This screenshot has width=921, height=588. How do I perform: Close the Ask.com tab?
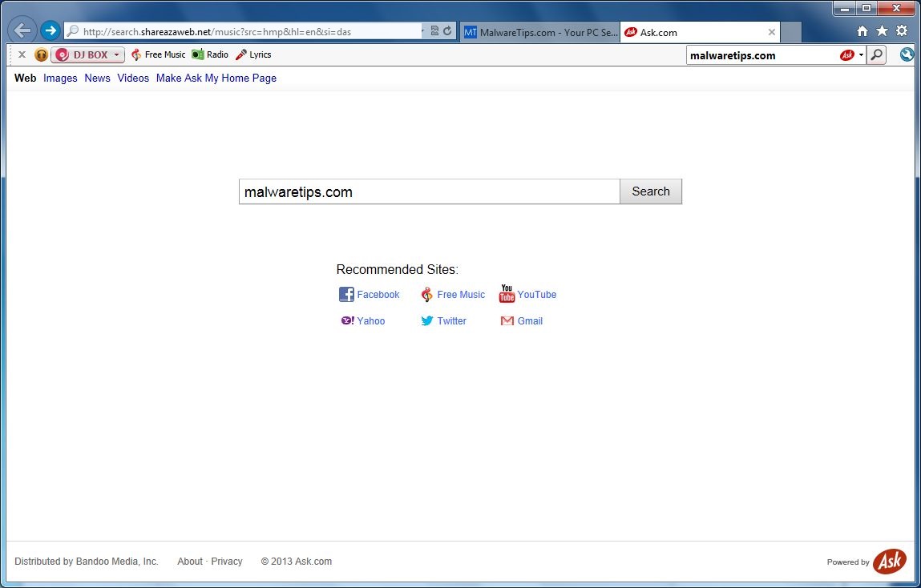[772, 32]
